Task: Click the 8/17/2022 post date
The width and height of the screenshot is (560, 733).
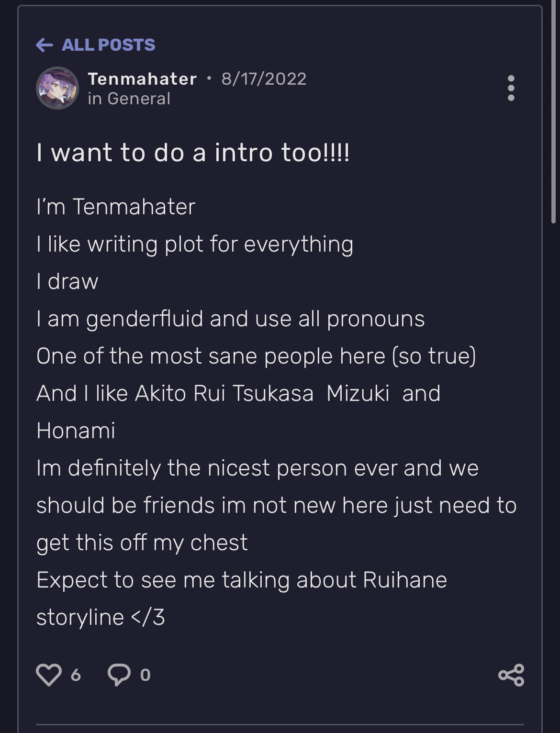Action: pos(264,78)
